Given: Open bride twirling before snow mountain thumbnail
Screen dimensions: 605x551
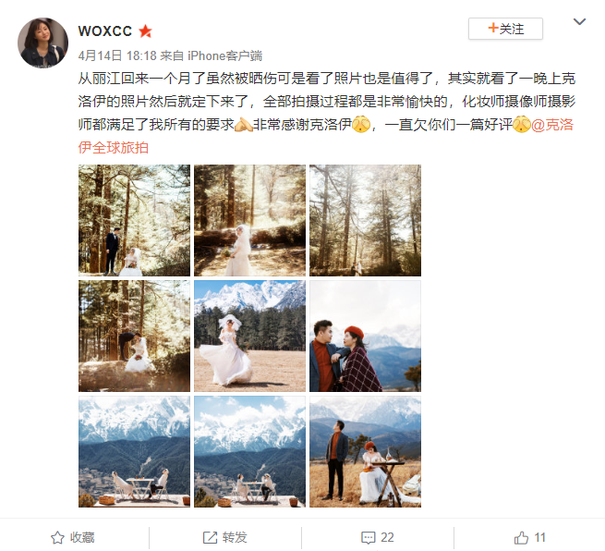Looking at the screenshot, I should click(x=250, y=336).
